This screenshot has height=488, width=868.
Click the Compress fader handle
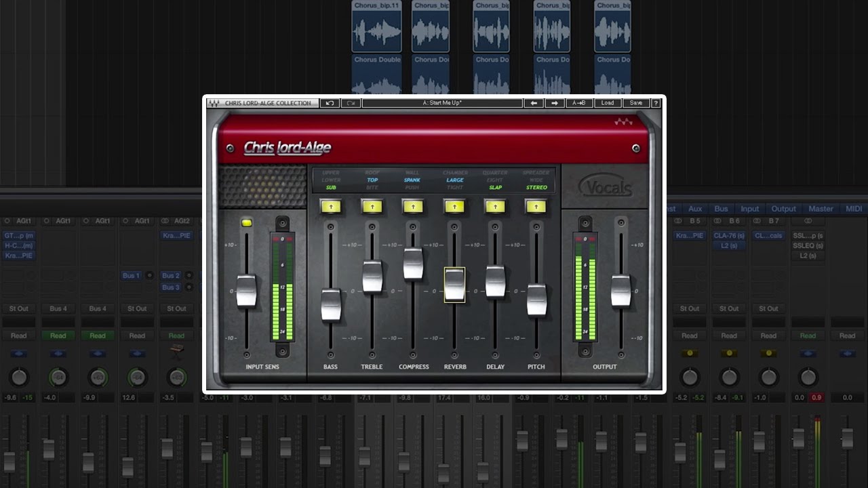413,264
